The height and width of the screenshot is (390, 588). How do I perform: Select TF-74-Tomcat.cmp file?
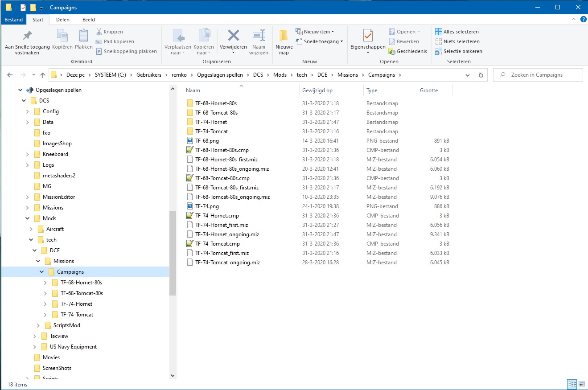tap(218, 244)
